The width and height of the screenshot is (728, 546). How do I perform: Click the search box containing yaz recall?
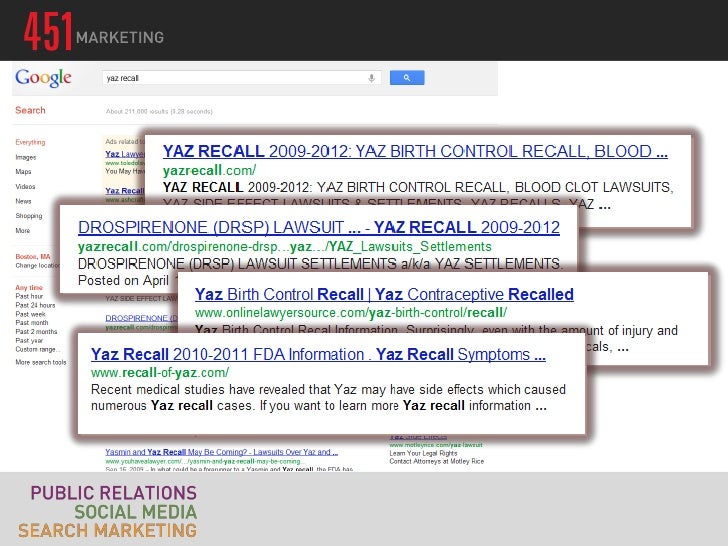(241, 78)
